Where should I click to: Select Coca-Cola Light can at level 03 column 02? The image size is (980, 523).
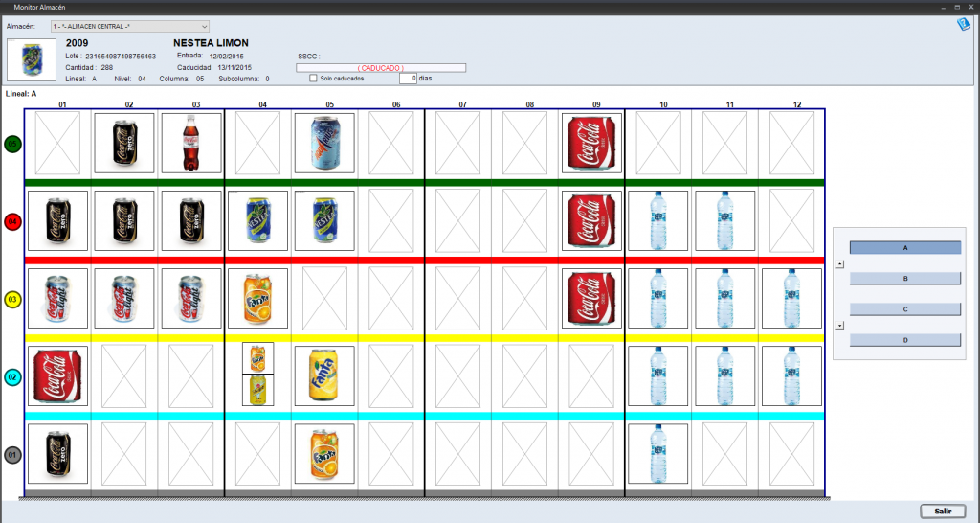(x=124, y=299)
